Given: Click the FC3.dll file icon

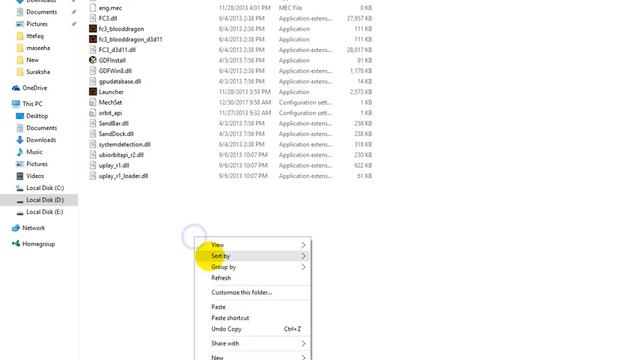Looking at the screenshot, I should 93,18.
